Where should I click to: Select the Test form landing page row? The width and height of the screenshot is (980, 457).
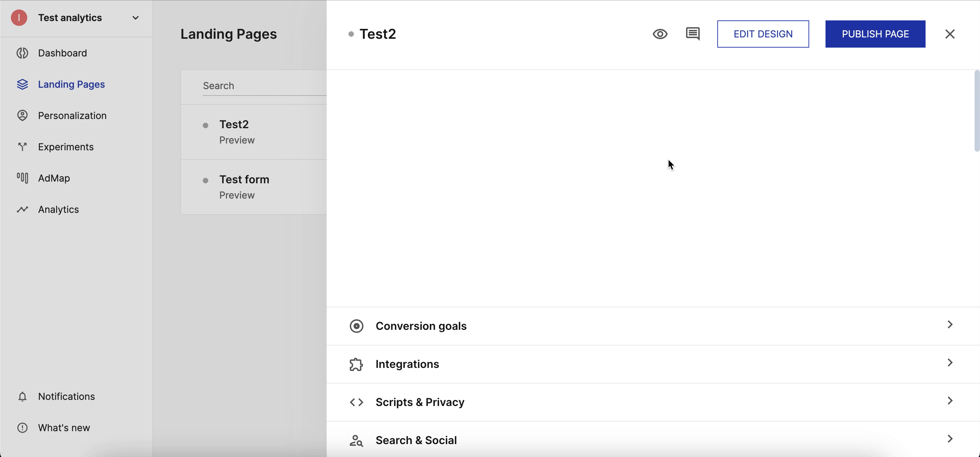pyautogui.click(x=254, y=187)
